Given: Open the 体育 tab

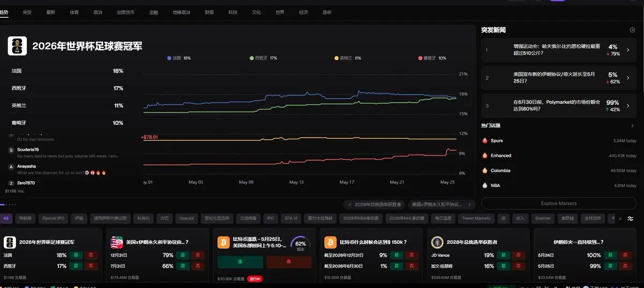Looking at the screenshot, I should (74, 12).
